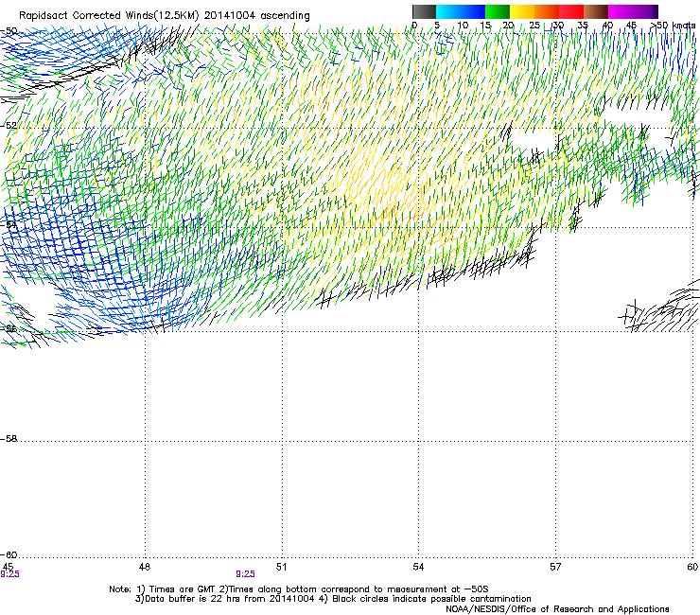700x615 pixels.
Task: Click the ">50 knots" legend label
Action: pyautogui.click(x=673, y=25)
